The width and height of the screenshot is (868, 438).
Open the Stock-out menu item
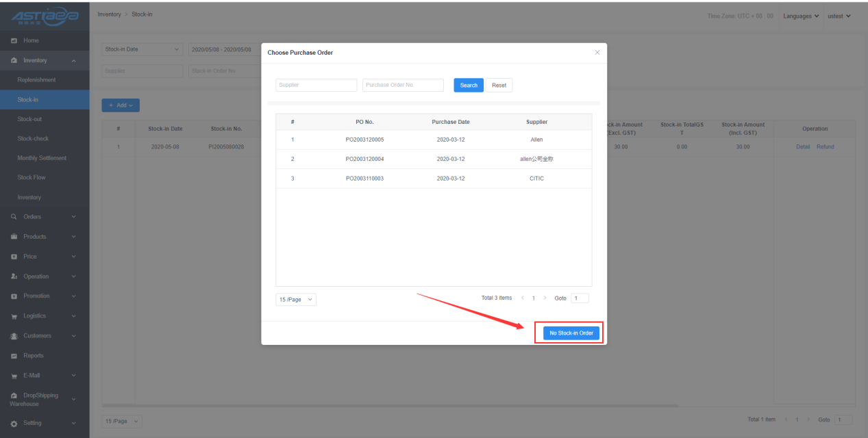tap(29, 119)
